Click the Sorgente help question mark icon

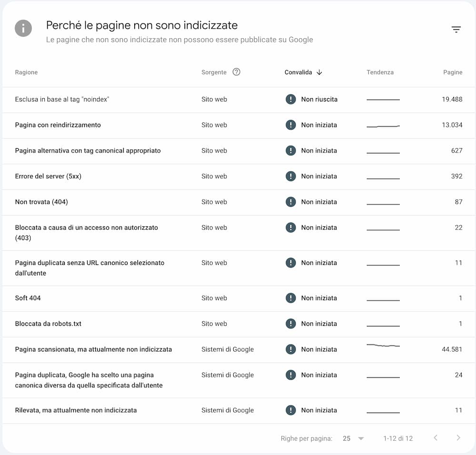coord(236,72)
